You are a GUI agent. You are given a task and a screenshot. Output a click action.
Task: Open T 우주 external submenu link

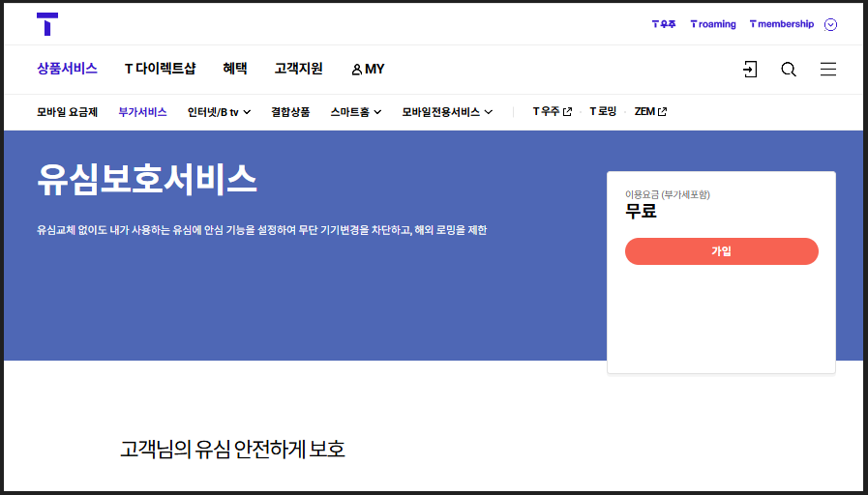click(x=552, y=112)
